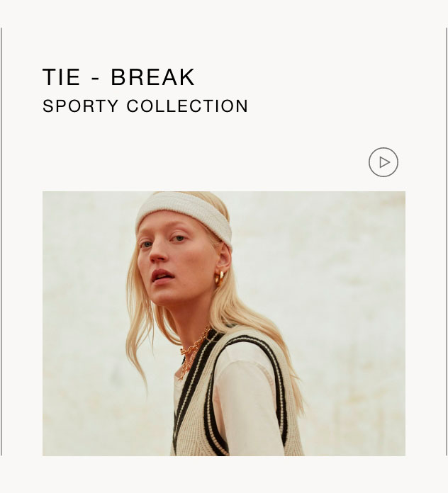This screenshot has height=493, width=448.
Task: Click the triangle inside the circular play icon
Action: pos(384,162)
